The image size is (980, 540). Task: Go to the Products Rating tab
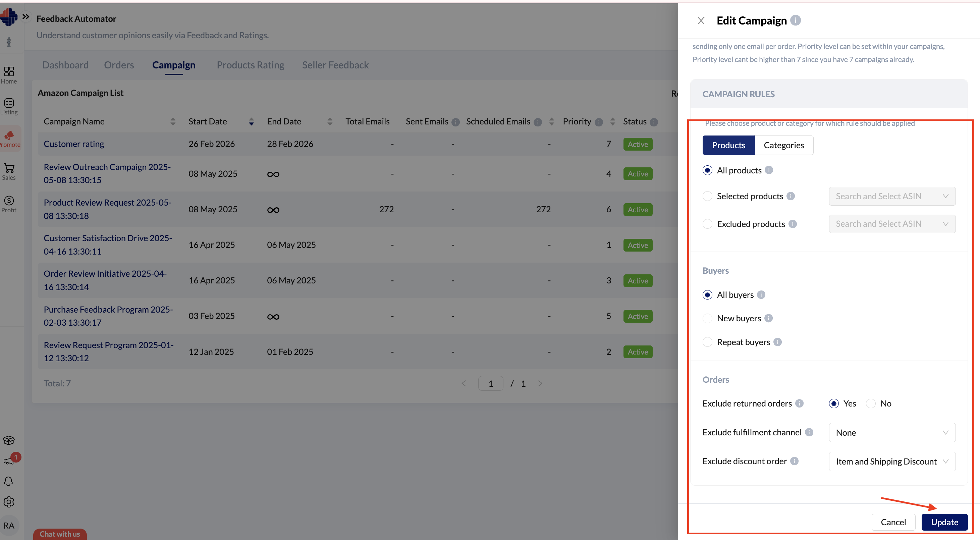coord(250,65)
